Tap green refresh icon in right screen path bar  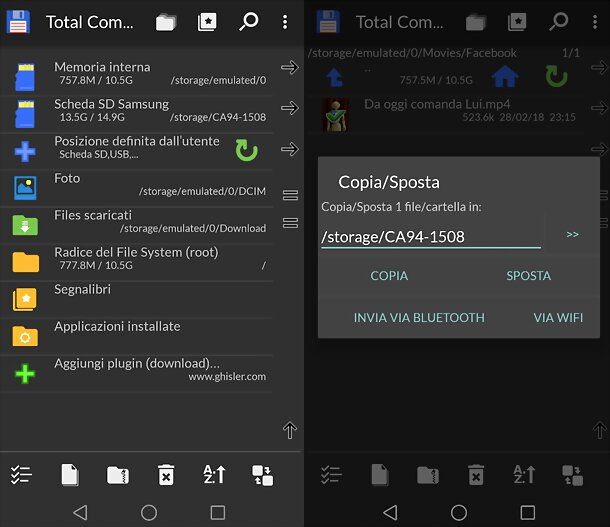click(x=556, y=76)
